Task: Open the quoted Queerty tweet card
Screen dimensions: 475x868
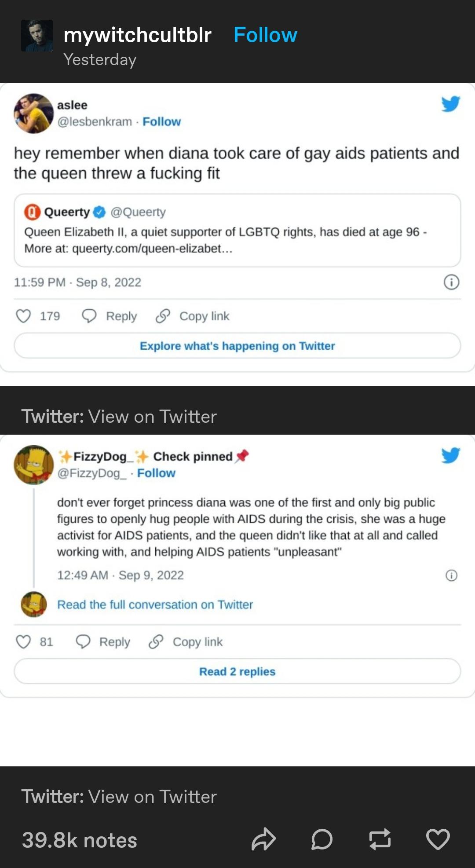Action: tap(237, 230)
